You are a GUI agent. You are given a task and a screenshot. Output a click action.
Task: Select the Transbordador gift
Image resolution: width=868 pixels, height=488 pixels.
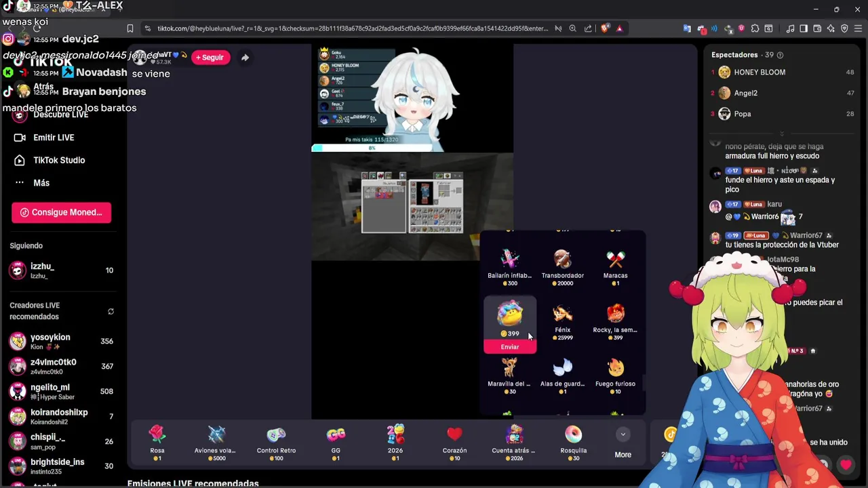pyautogui.click(x=563, y=268)
